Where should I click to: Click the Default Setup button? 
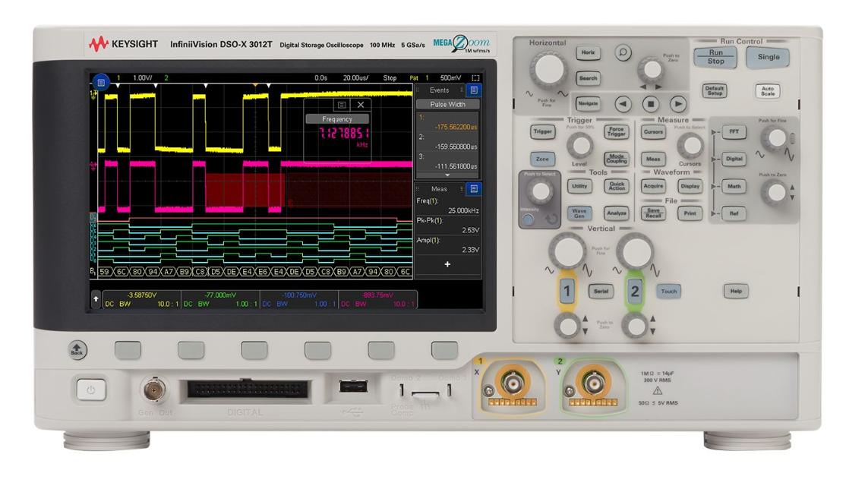coord(714,91)
